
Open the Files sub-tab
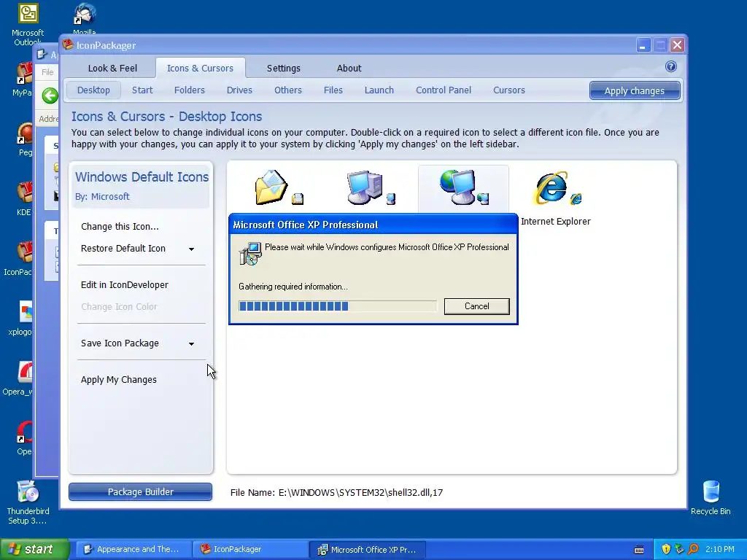coord(333,90)
